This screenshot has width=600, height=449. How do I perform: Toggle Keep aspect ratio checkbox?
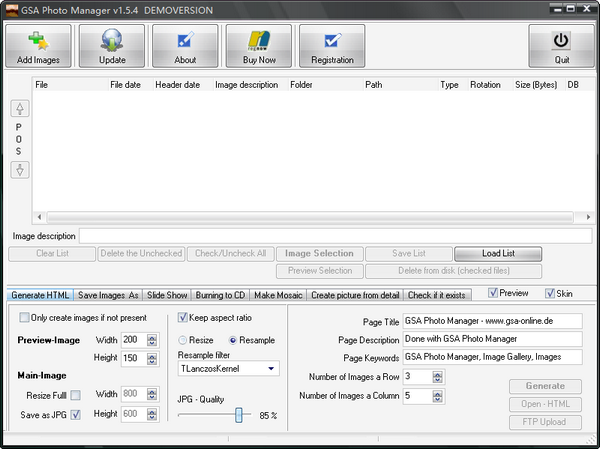tap(183, 317)
